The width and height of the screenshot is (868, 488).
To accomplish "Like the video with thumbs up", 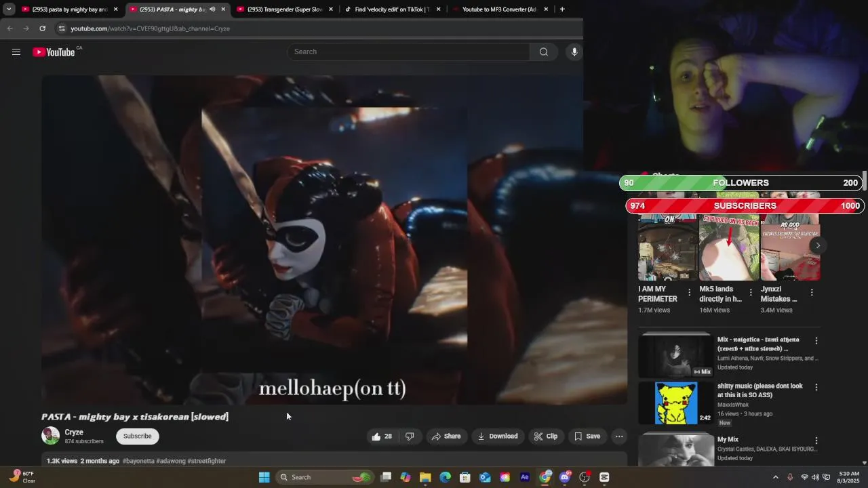I will [382, 436].
